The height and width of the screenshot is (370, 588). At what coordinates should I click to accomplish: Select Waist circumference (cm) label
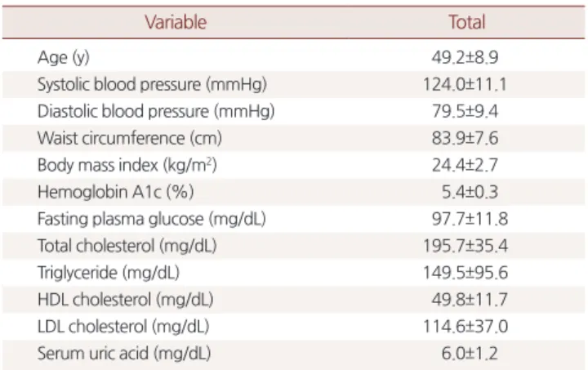[130, 138]
